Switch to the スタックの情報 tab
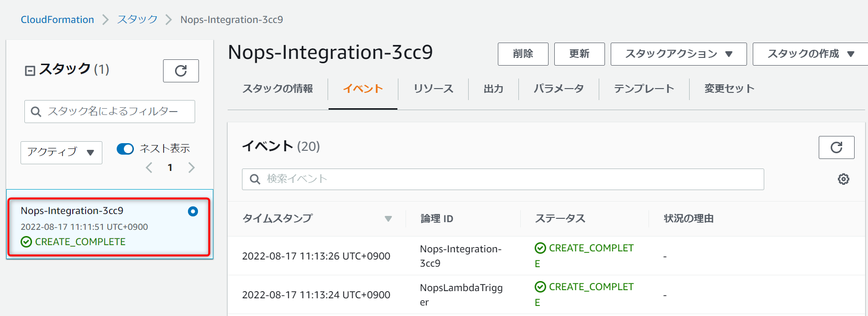868x316 pixels. point(277,89)
